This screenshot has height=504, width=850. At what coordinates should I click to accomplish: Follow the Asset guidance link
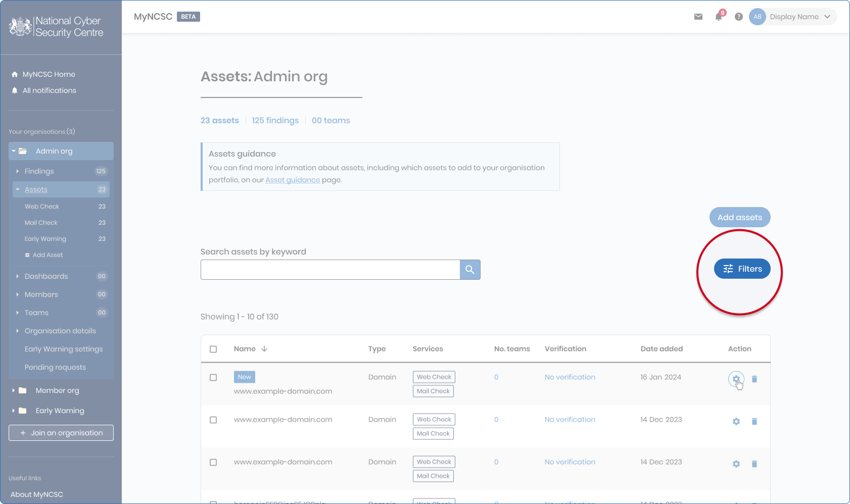[x=293, y=180]
